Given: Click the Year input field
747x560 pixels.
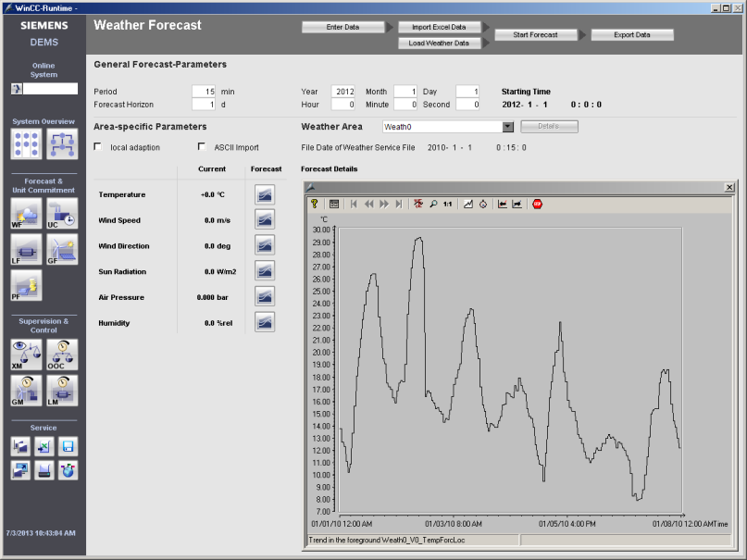Looking at the screenshot, I should [x=343, y=92].
